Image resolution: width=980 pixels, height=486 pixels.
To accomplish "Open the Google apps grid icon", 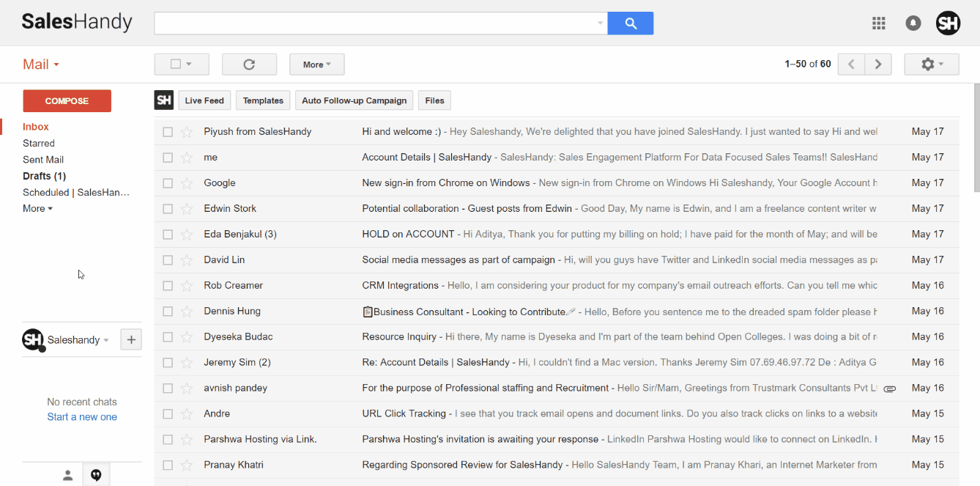I will pos(879,23).
